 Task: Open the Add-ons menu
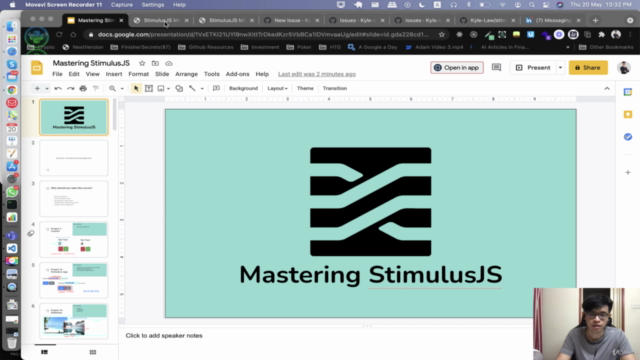[237, 74]
